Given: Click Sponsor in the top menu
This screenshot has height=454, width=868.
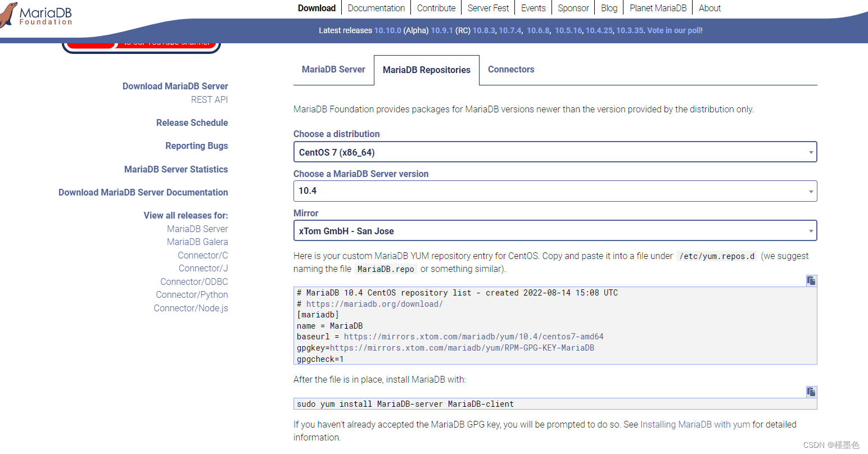Looking at the screenshot, I should 573,8.
